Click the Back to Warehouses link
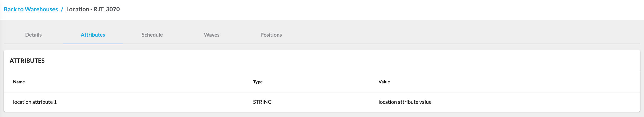 (30, 9)
